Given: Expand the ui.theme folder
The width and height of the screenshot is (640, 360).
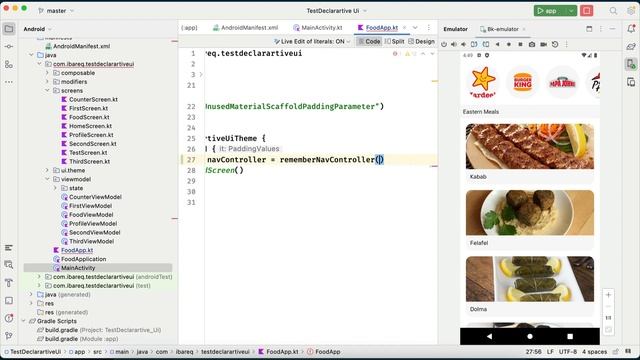Looking at the screenshot, I should click(x=47, y=170).
